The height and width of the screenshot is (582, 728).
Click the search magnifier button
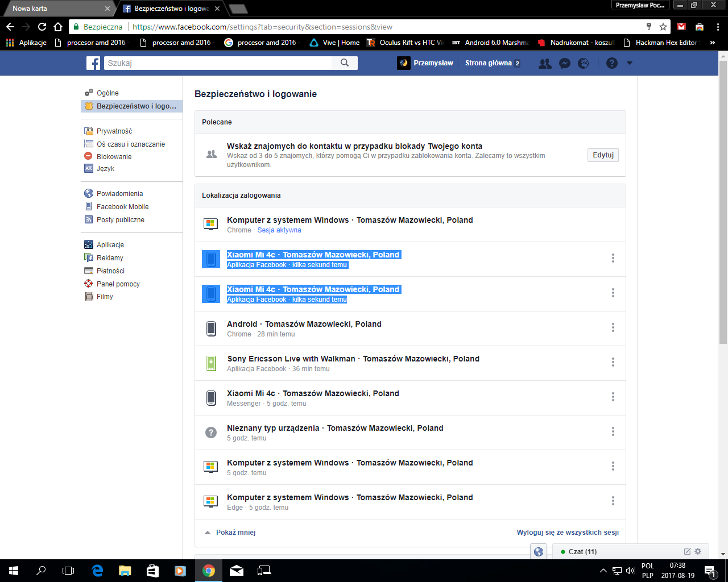(x=345, y=63)
